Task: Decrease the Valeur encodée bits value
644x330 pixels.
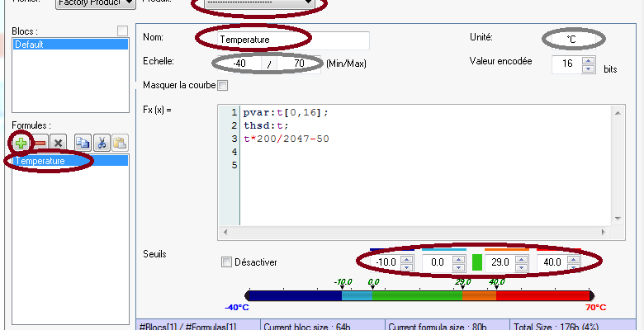Action: [589, 69]
